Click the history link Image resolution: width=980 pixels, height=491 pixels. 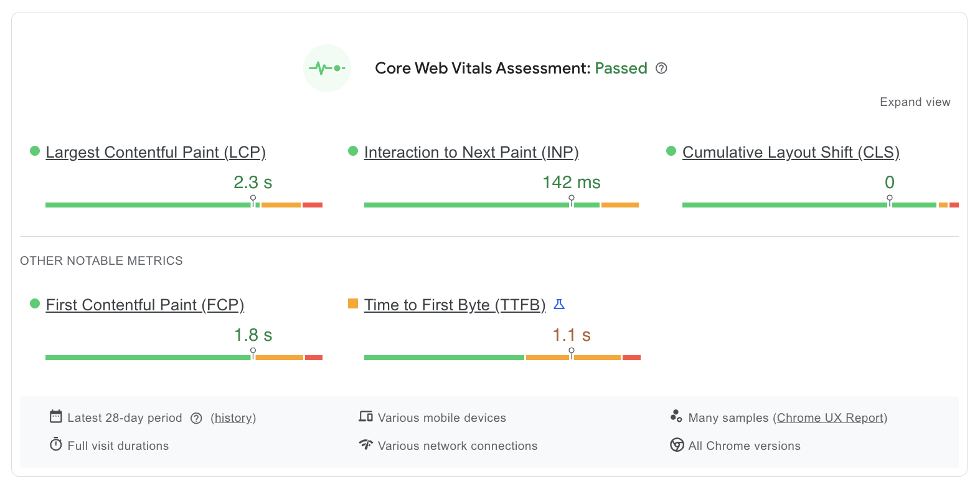pyautogui.click(x=233, y=417)
